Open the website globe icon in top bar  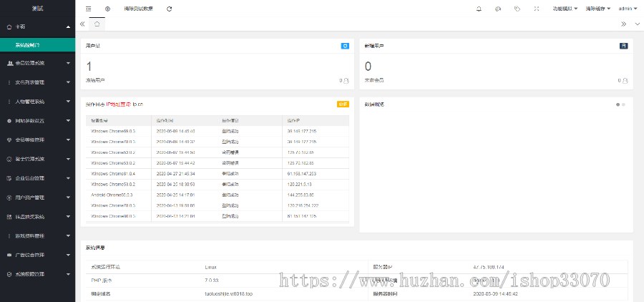pyautogui.click(x=107, y=9)
